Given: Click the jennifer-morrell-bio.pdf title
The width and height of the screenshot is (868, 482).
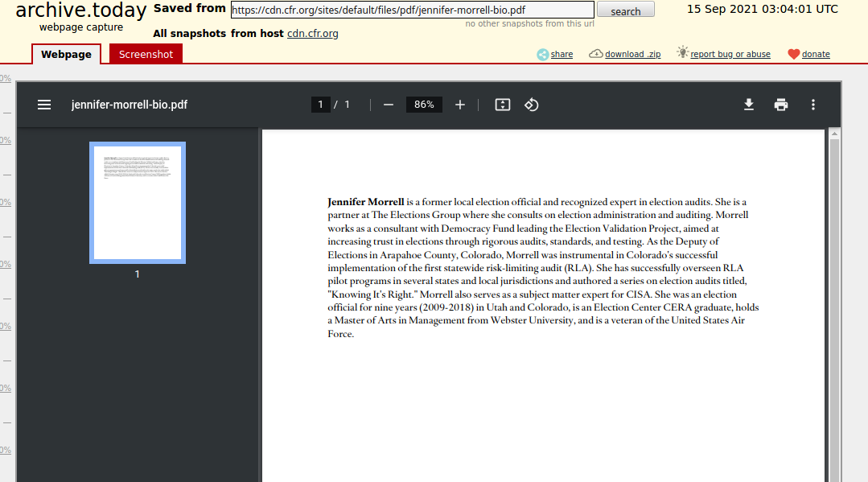Looking at the screenshot, I should (130, 105).
